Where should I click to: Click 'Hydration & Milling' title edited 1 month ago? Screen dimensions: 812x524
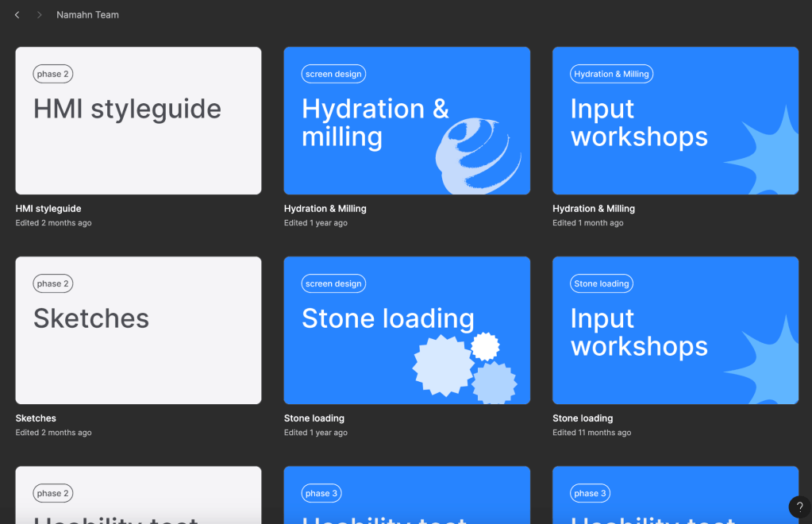pos(594,209)
